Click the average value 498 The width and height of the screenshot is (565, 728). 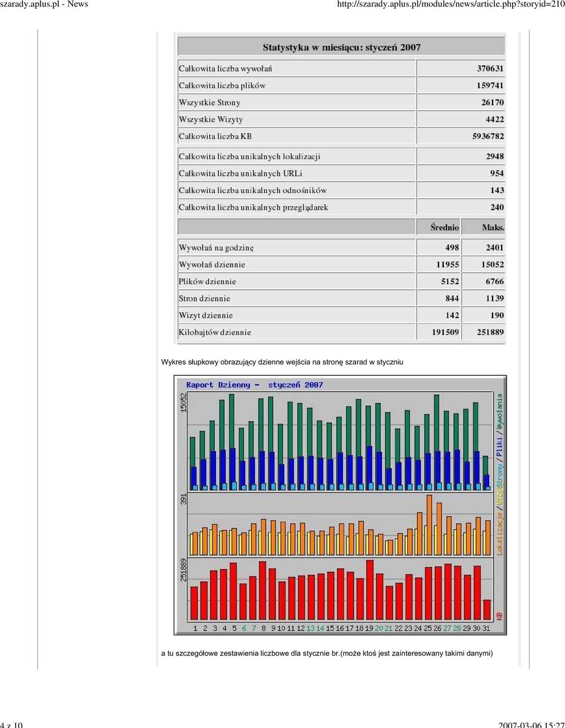tap(452, 248)
